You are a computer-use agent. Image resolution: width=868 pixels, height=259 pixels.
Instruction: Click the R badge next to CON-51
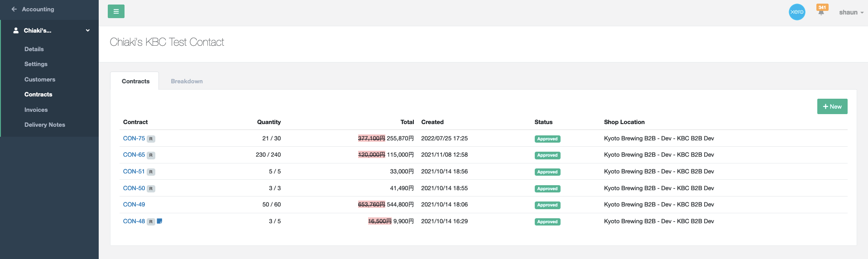click(151, 172)
